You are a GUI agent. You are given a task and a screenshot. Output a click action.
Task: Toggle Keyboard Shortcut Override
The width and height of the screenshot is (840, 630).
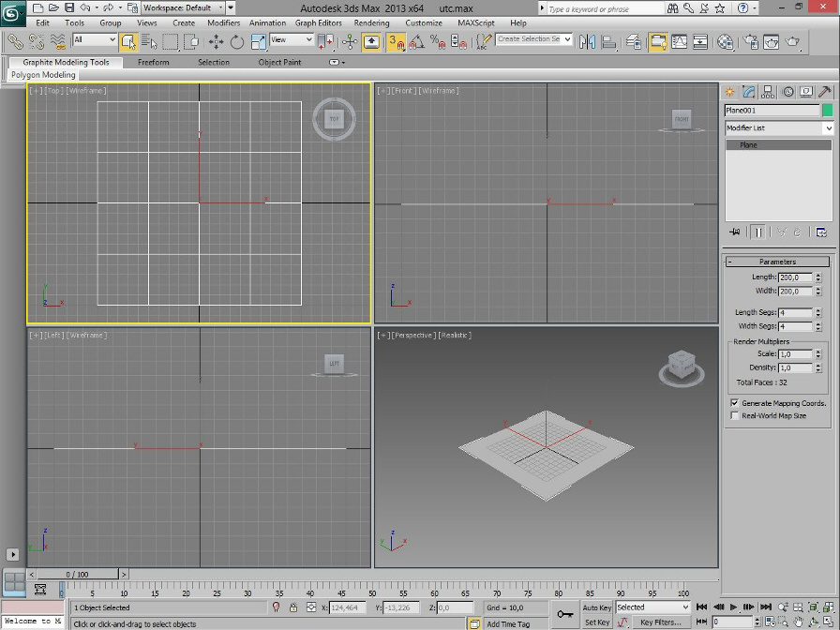click(x=371, y=42)
